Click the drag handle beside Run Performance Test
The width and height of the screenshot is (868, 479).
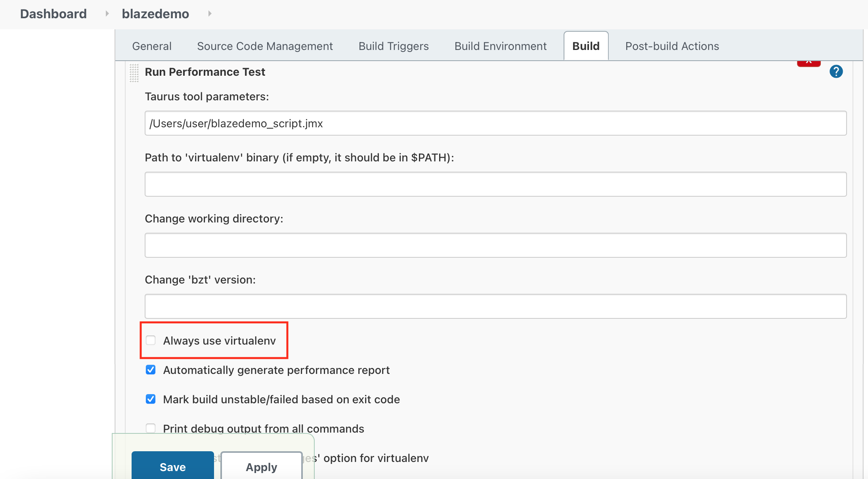click(134, 73)
